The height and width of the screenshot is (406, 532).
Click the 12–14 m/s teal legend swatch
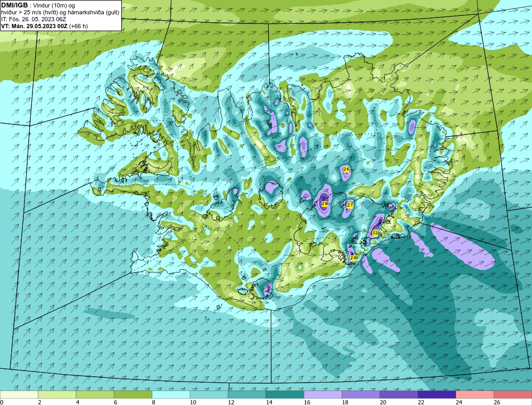tap(247, 394)
